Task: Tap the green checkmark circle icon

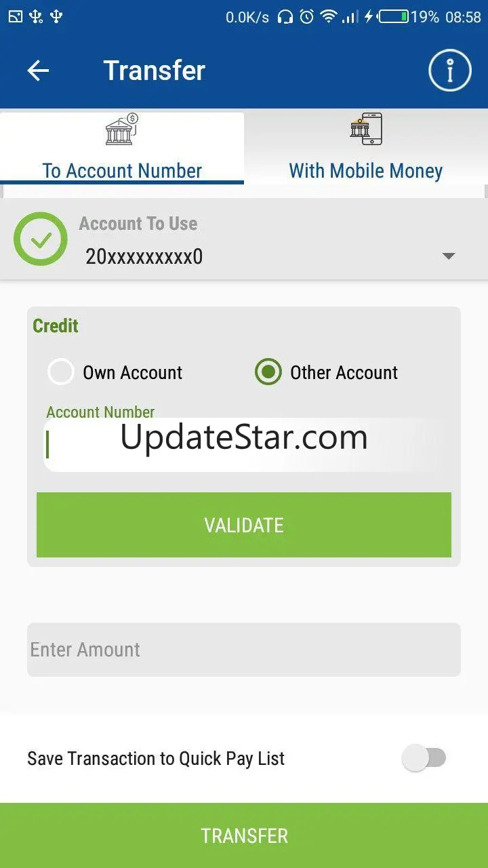Action: click(x=41, y=239)
